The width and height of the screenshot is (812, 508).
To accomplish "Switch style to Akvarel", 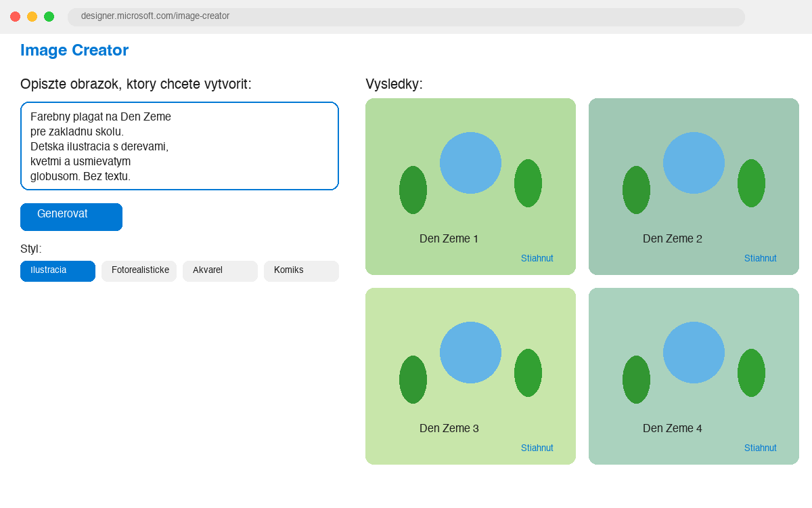I will click(220, 271).
